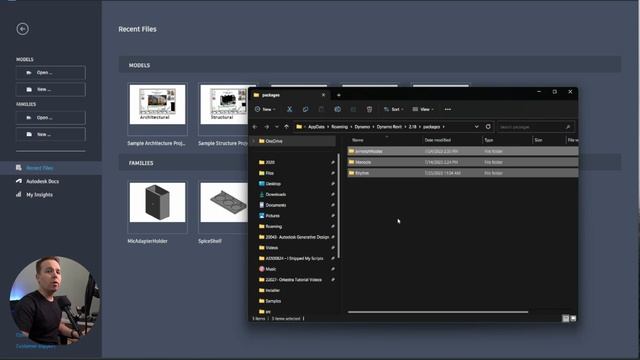
Task: Sort by Size column header
Action: point(538,140)
